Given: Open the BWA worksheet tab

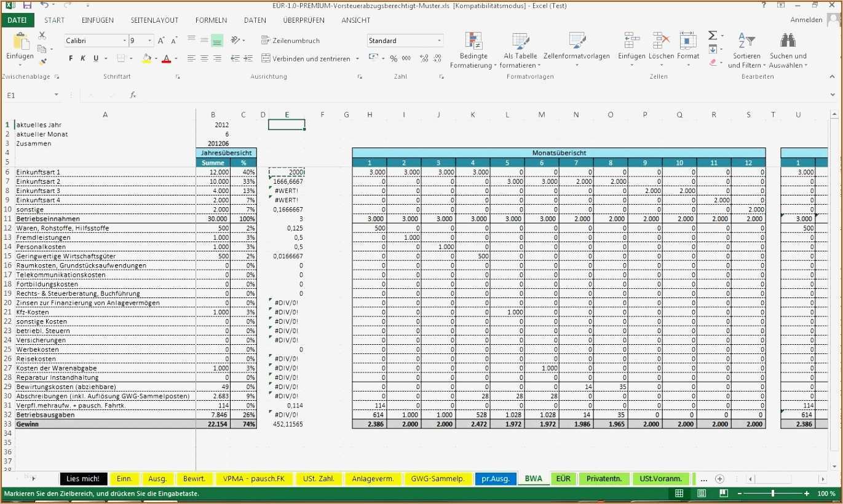Looking at the screenshot, I should (532, 479).
